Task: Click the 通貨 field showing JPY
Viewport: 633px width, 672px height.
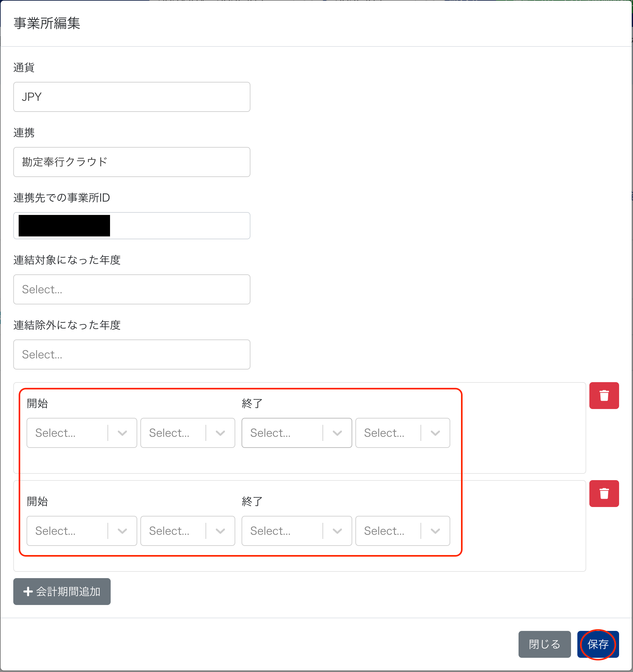Action: [x=132, y=97]
